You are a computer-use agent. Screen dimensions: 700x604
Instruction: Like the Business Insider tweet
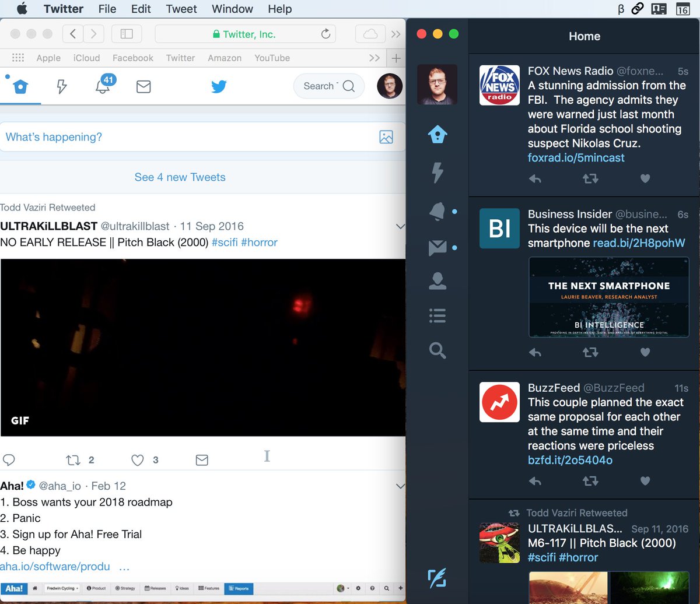pos(645,352)
